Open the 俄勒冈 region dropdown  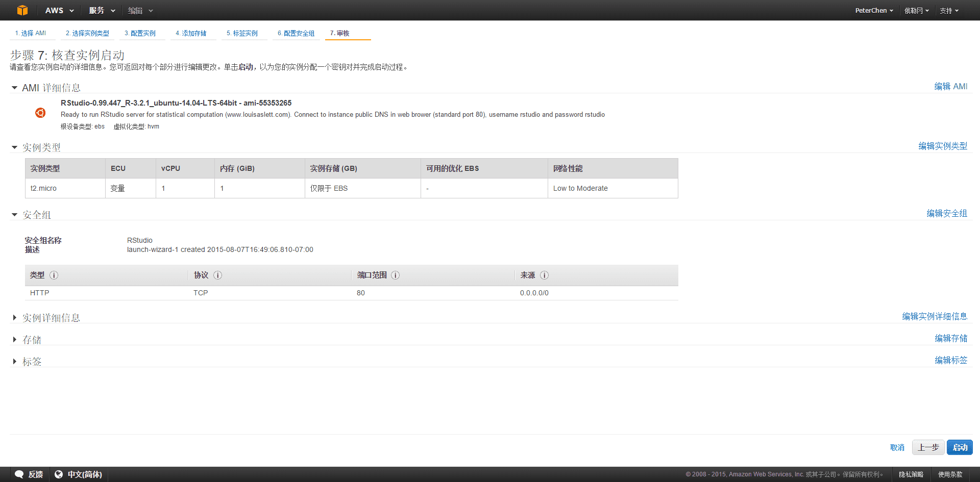coord(917,10)
